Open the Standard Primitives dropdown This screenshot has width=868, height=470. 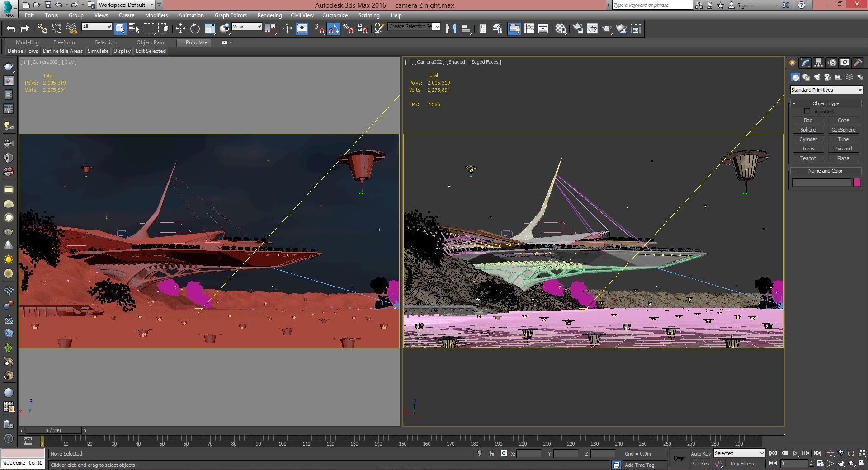[x=826, y=90]
